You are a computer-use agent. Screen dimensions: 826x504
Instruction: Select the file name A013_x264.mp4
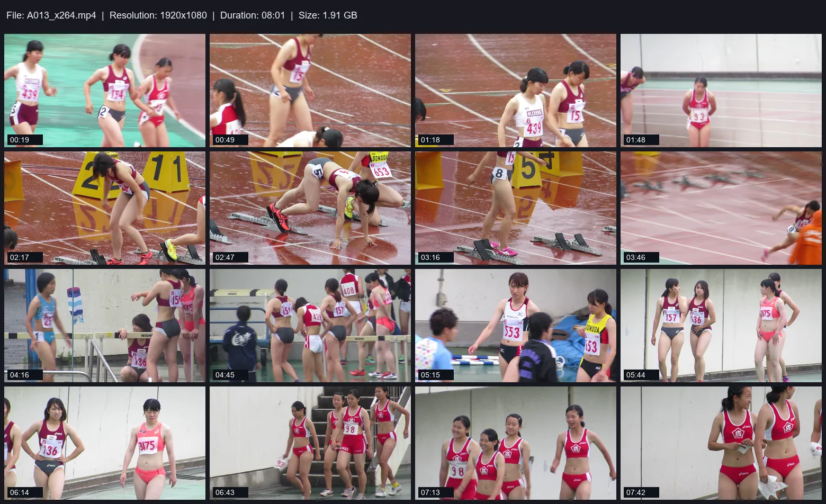[61, 15]
